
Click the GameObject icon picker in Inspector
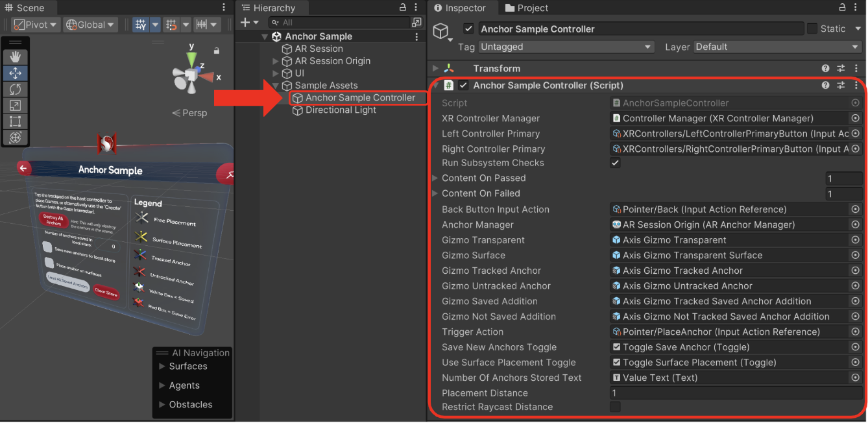443,32
